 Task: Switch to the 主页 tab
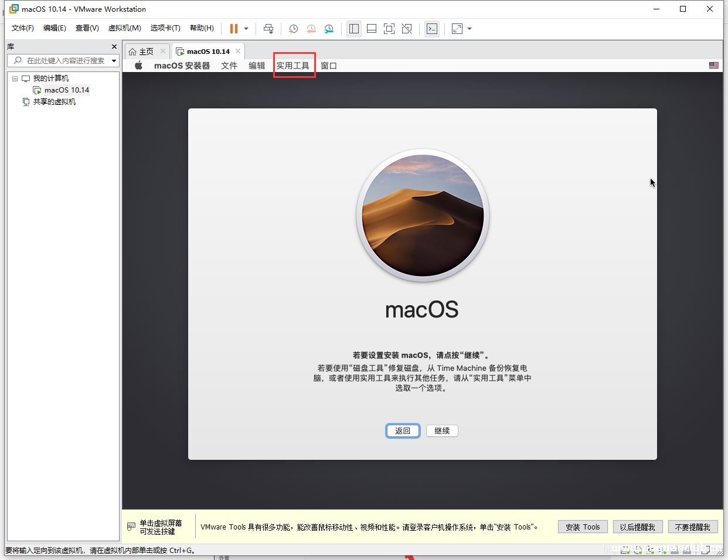point(141,52)
